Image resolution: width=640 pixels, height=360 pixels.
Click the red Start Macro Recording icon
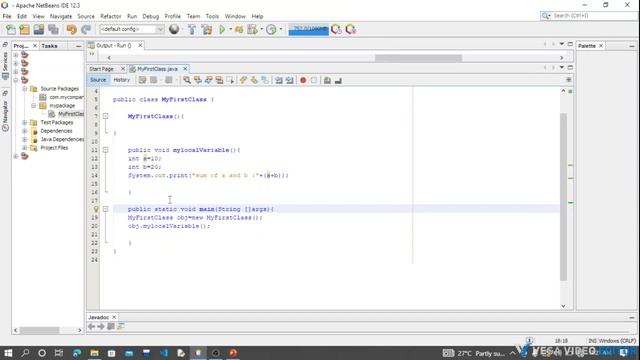(x=303, y=80)
